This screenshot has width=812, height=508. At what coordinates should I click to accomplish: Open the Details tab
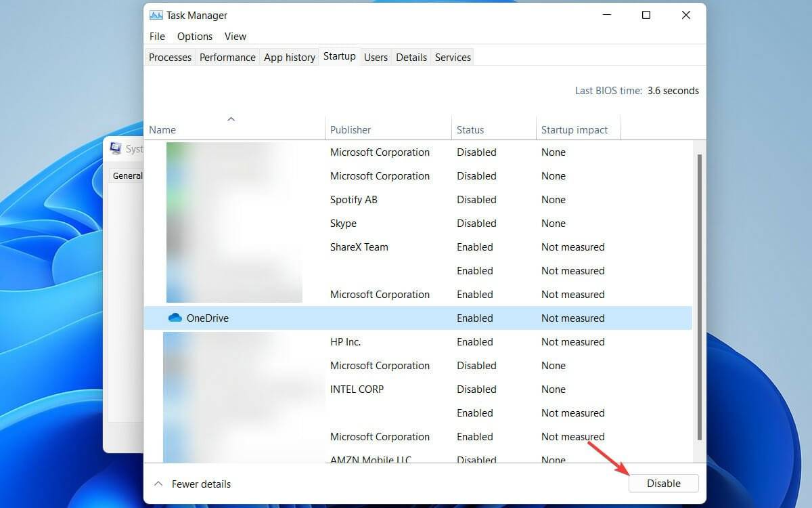(x=411, y=57)
